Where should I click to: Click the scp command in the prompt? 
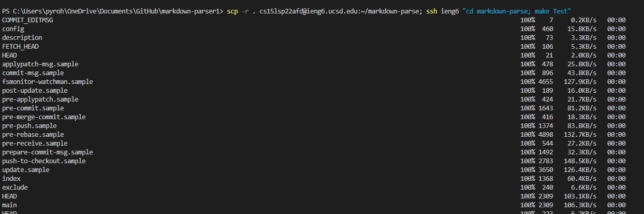click(232, 11)
